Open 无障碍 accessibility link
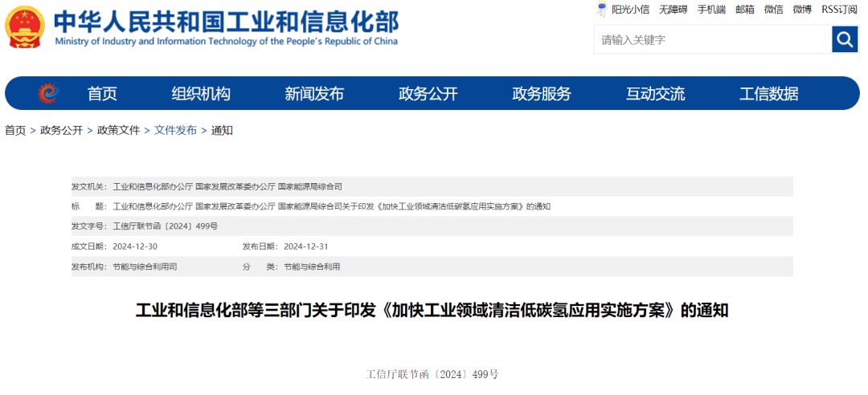868x395 pixels. tap(674, 10)
